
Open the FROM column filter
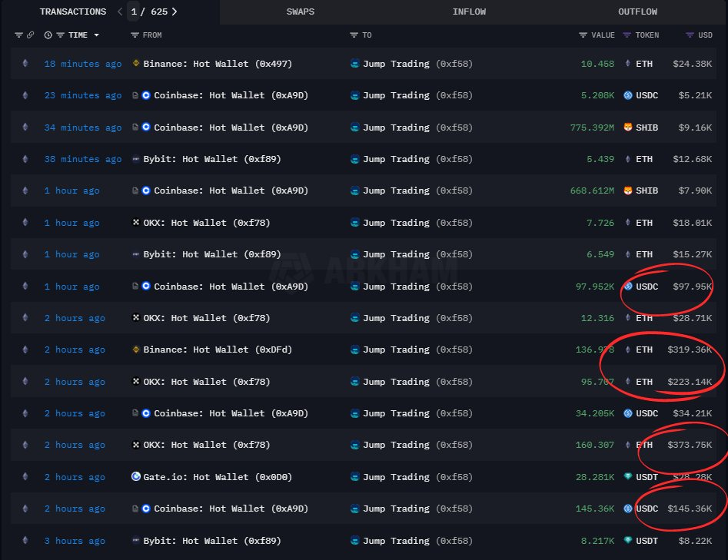[x=135, y=35]
